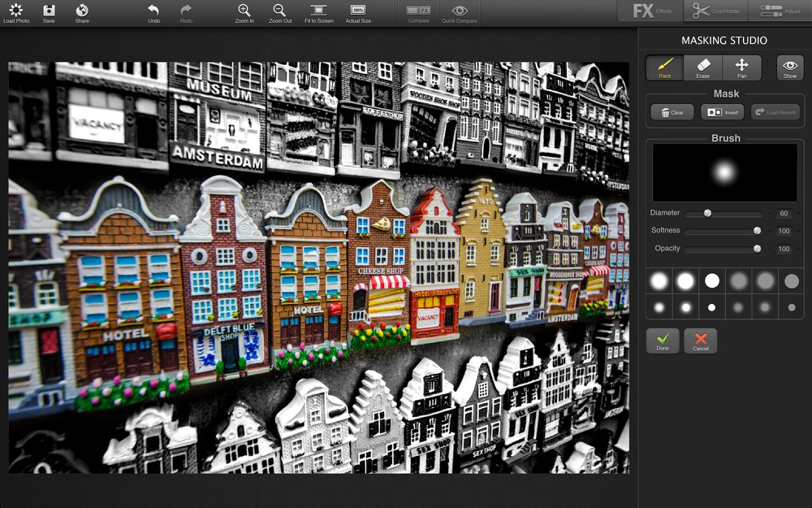Select the large softest gray brush preset

738,281
